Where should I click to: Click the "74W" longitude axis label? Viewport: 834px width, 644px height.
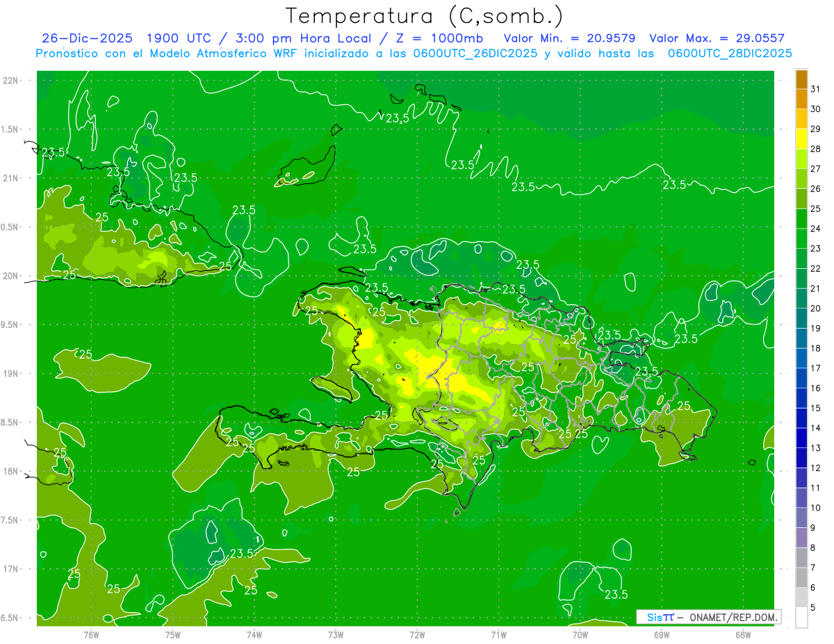click(254, 635)
